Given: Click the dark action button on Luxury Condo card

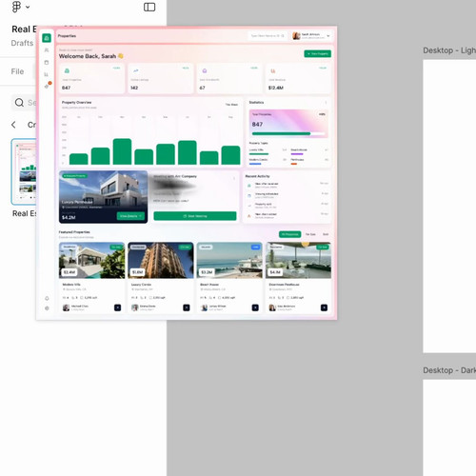Looking at the screenshot, I should (x=187, y=307).
